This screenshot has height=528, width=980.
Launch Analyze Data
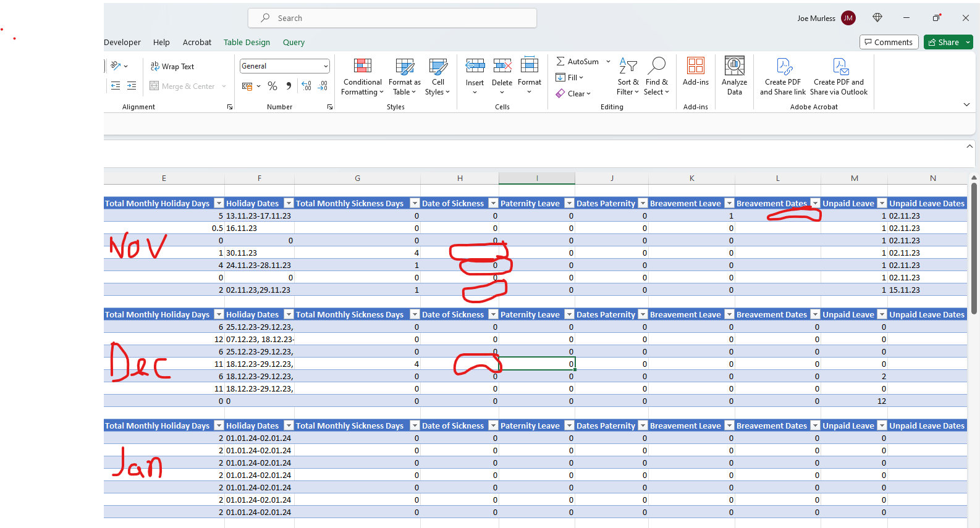click(x=734, y=77)
